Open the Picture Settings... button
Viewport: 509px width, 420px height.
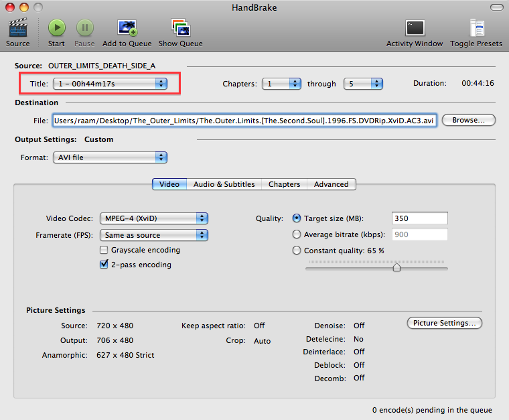click(445, 323)
